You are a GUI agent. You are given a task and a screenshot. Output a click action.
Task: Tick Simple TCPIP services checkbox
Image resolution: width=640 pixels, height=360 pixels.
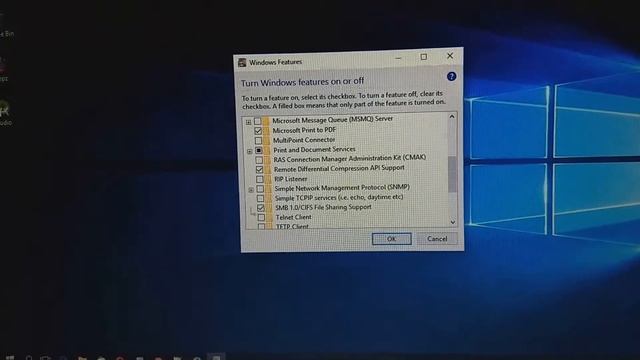(260, 198)
